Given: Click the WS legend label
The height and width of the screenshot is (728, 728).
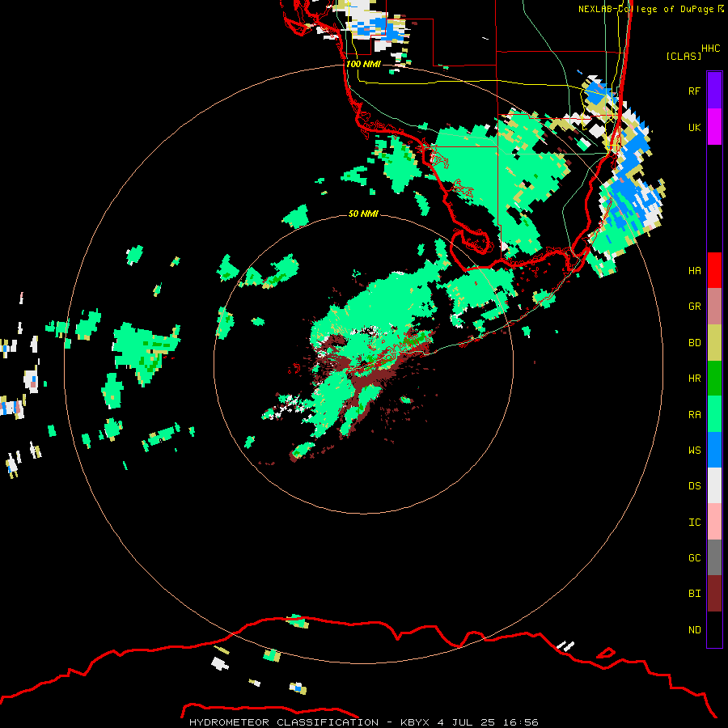Looking at the screenshot, I should point(694,451).
